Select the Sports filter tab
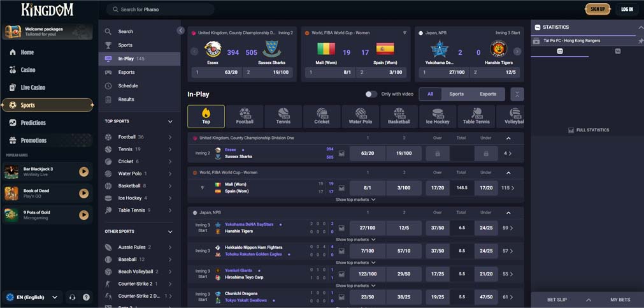 [456, 94]
